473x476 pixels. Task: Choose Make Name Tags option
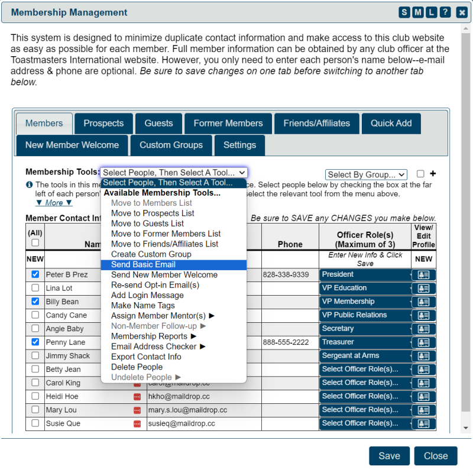(x=174, y=305)
